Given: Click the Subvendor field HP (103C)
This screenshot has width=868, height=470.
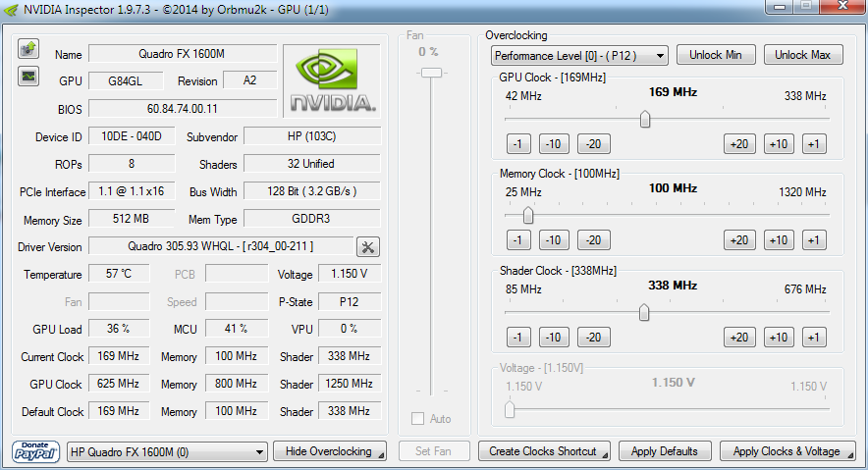Looking at the screenshot, I should [x=312, y=136].
